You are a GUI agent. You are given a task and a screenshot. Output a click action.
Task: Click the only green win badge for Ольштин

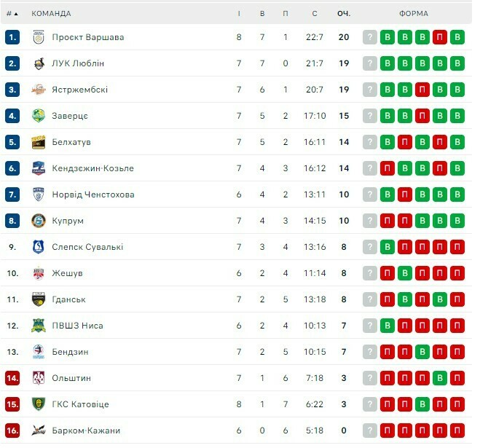[x=440, y=378]
